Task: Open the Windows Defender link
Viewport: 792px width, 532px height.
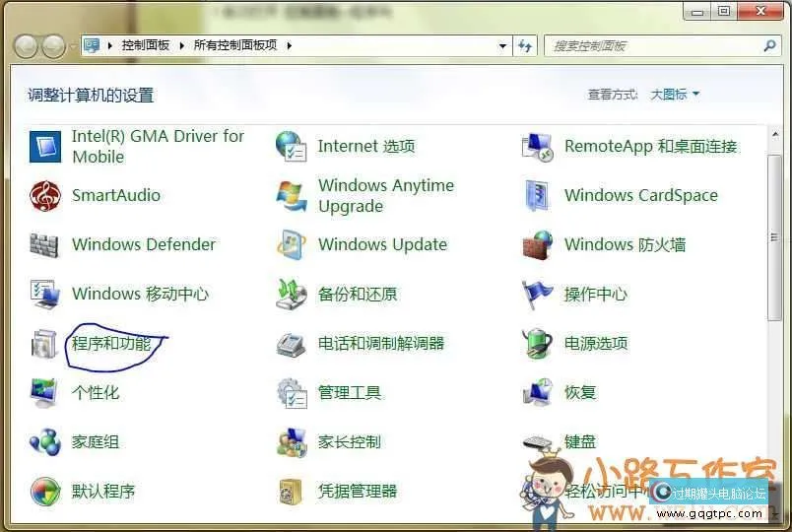Action: click(144, 244)
